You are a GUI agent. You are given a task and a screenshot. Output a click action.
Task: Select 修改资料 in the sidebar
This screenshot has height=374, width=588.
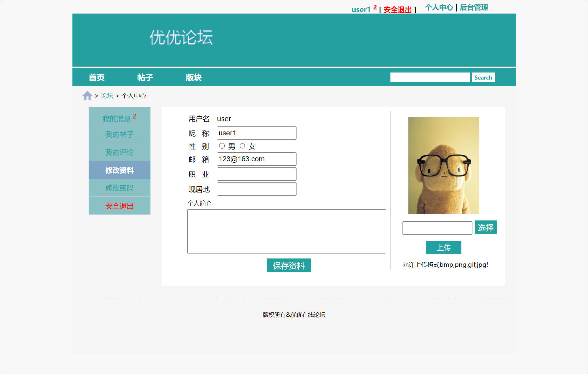tap(119, 170)
